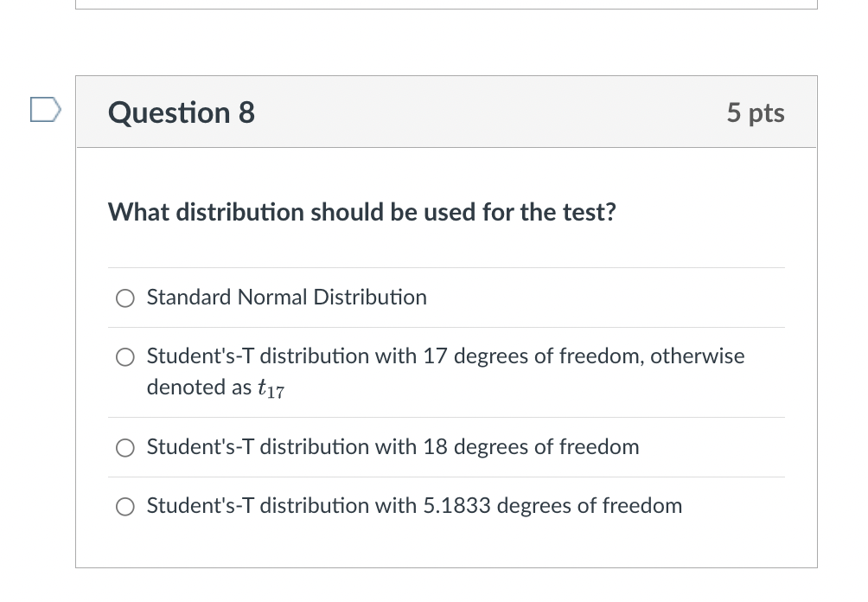Click the 5 pts label
The width and height of the screenshot is (868, 602).
tap(756, 112)
